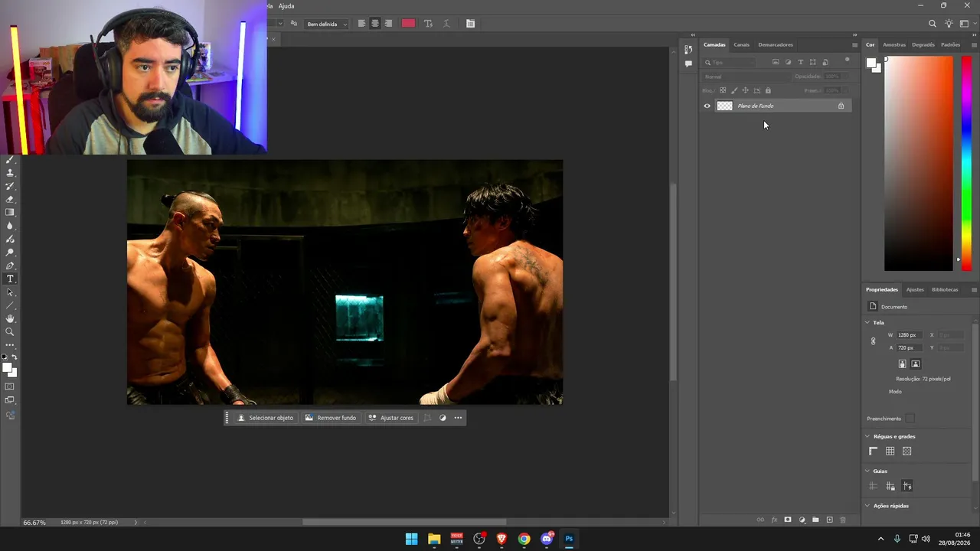The height and width of the screenshot is (551, 980).
Task: Select the Brush tool
Action: [10, 160]
